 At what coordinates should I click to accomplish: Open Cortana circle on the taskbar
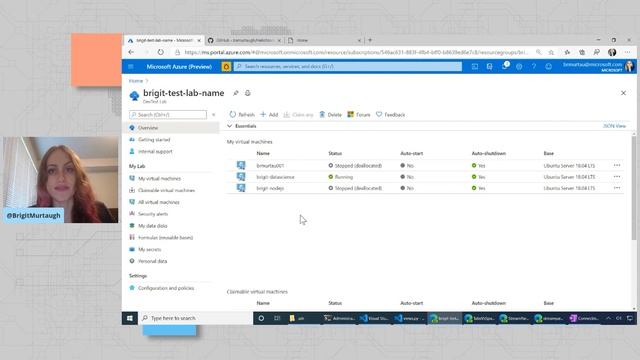[261, 318]
